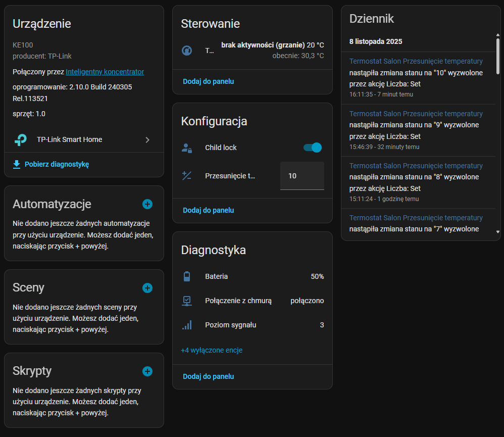The height and width of the screenshot is (437, 504).
Task: Click Pobierz diagnostykę download button
Action: pyautogui.click(x=51, y=164)
